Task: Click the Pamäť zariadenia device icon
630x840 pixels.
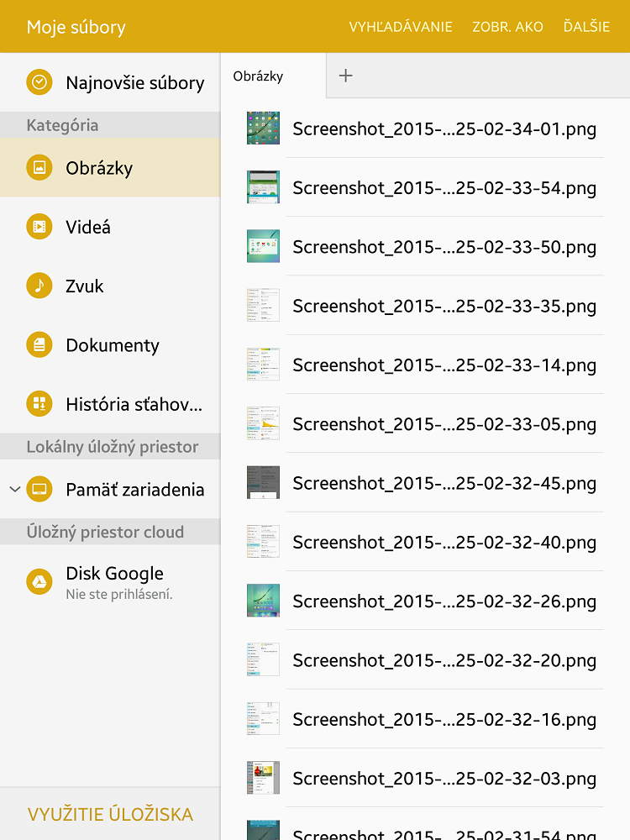Action: [39, 489]
